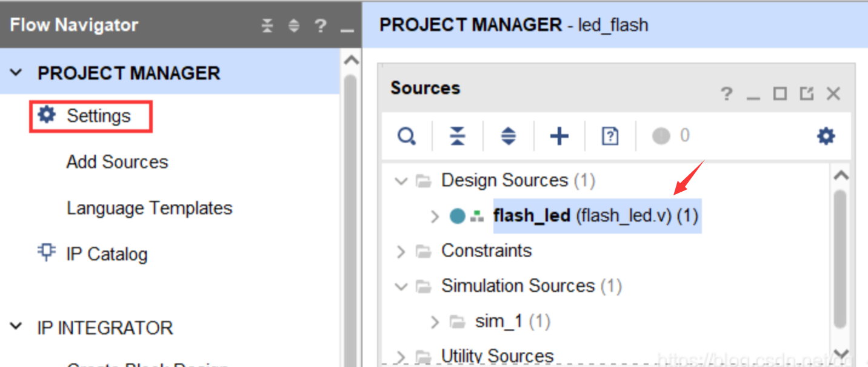Collapse all Flow Navigator sections icon
Screen dimensions: 868x367
pos(267,25)
